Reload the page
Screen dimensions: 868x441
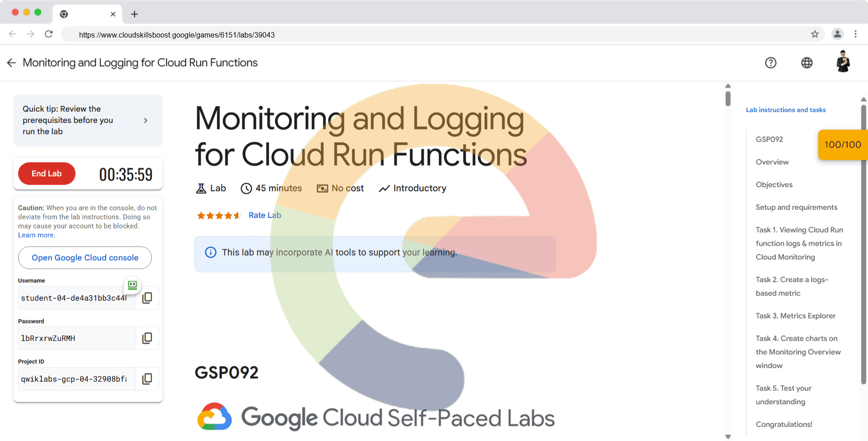click(49, 34)
